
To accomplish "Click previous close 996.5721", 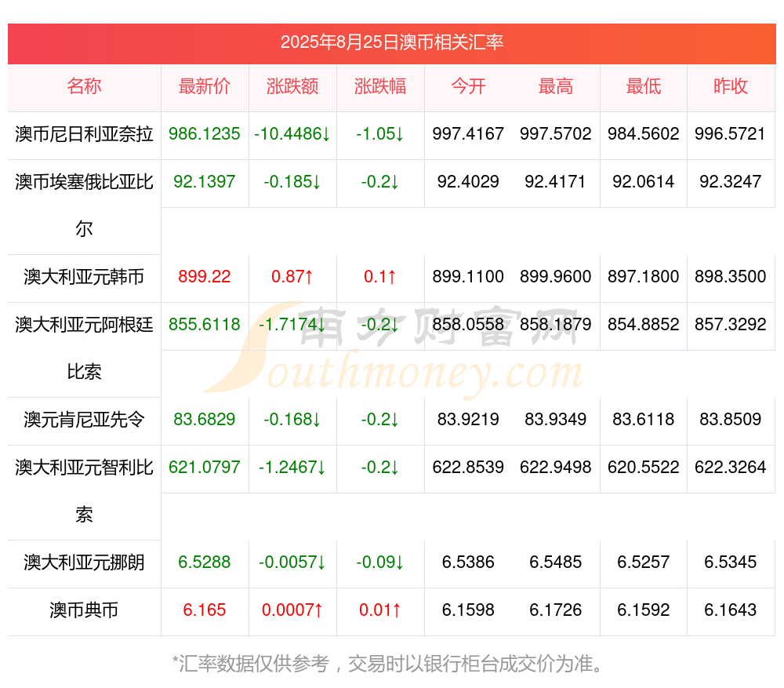I will point(731,134).
